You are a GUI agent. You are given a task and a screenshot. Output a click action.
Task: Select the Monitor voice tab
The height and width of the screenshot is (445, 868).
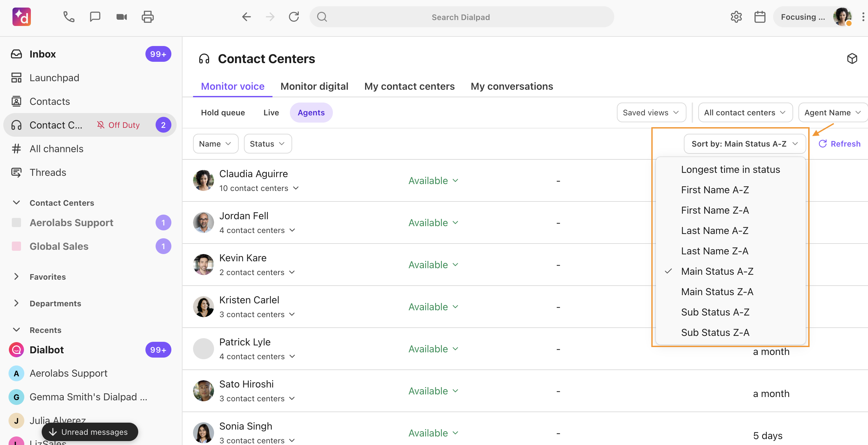(232, 86)
